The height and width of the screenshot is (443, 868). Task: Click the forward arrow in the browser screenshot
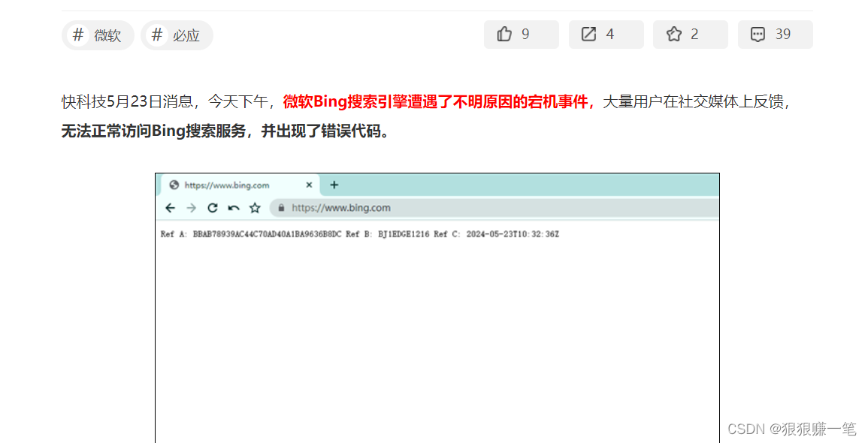coord(190,207)
